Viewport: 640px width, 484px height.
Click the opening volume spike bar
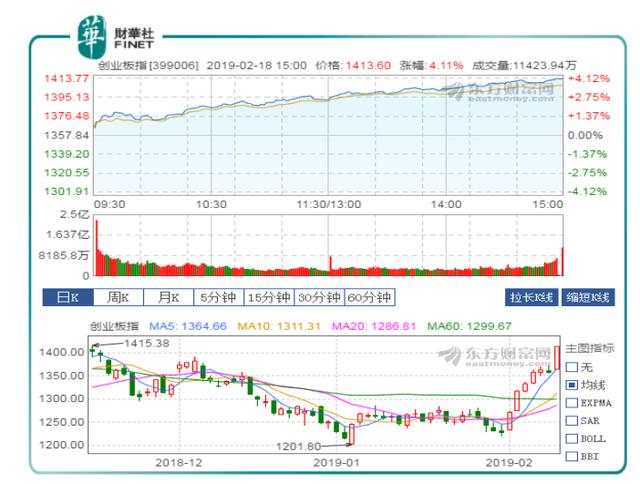coord(97,248)
